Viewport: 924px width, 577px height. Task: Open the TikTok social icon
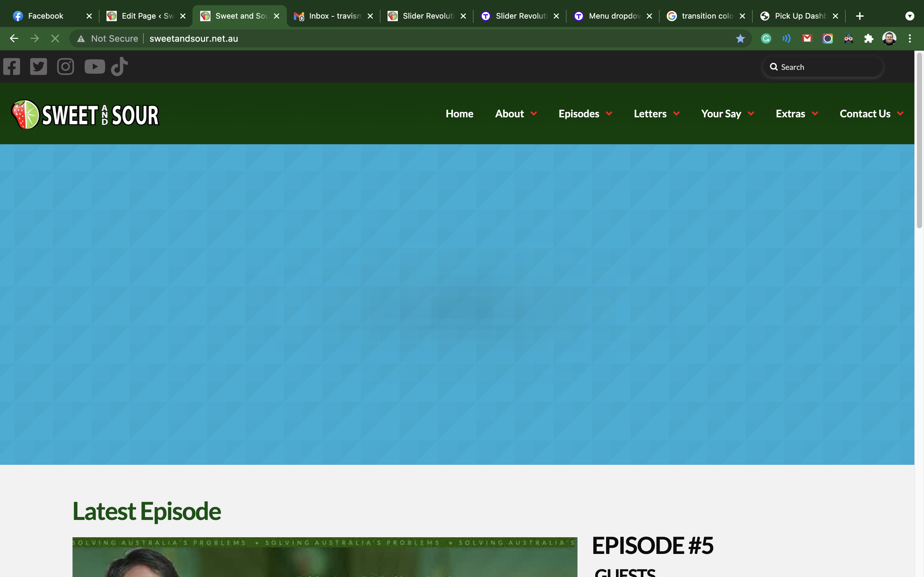point(119,67)
